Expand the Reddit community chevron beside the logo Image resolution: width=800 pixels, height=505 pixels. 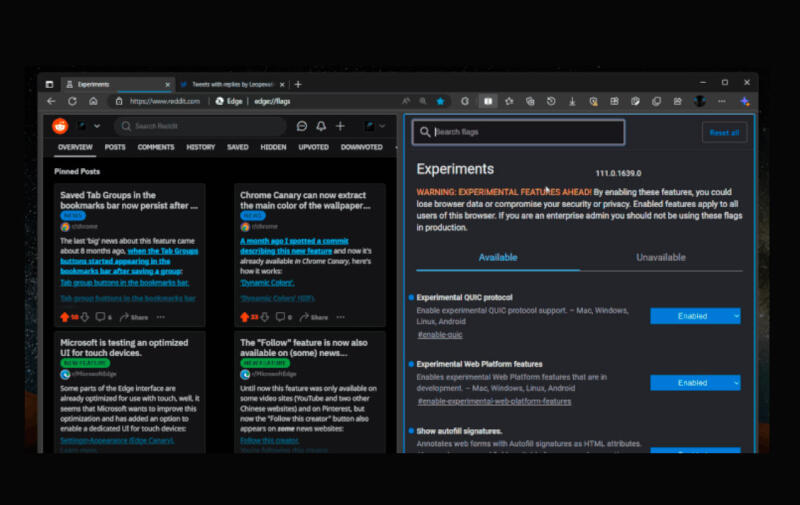(x=97, y=125)
